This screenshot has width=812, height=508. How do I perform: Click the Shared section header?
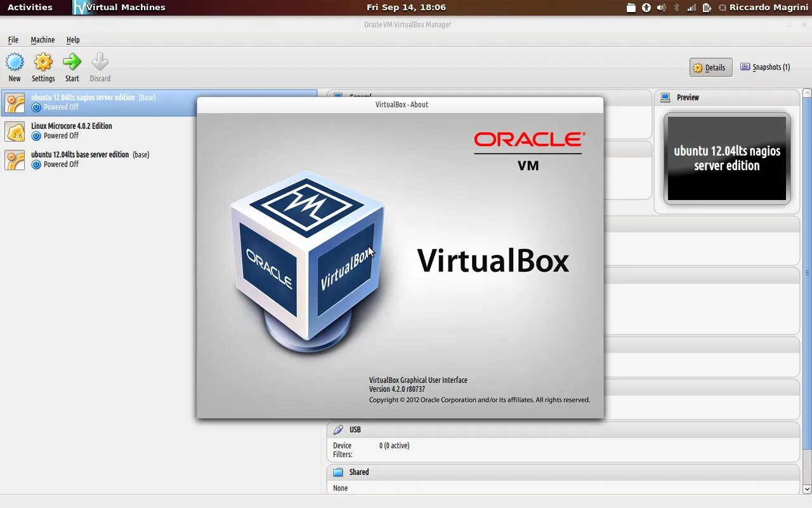pyautogui.click(x=563, y=472)
